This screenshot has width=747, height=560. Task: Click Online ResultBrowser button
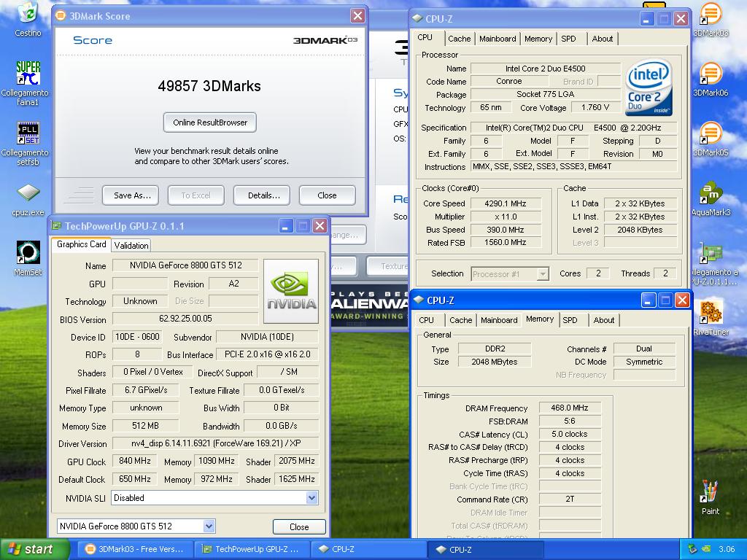point(209,122)
